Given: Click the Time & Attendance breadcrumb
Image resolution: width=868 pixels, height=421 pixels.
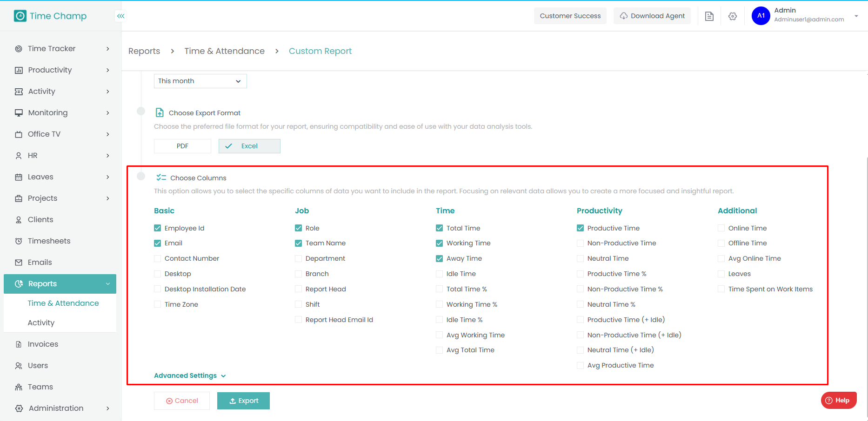Looking at the screenshot, I should [x=225, y=51].
